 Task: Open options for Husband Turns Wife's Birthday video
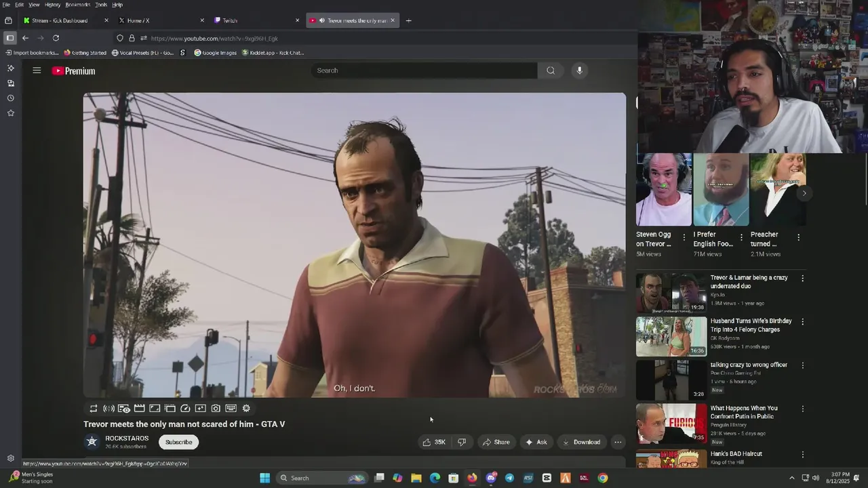click(x=803, y=322)
